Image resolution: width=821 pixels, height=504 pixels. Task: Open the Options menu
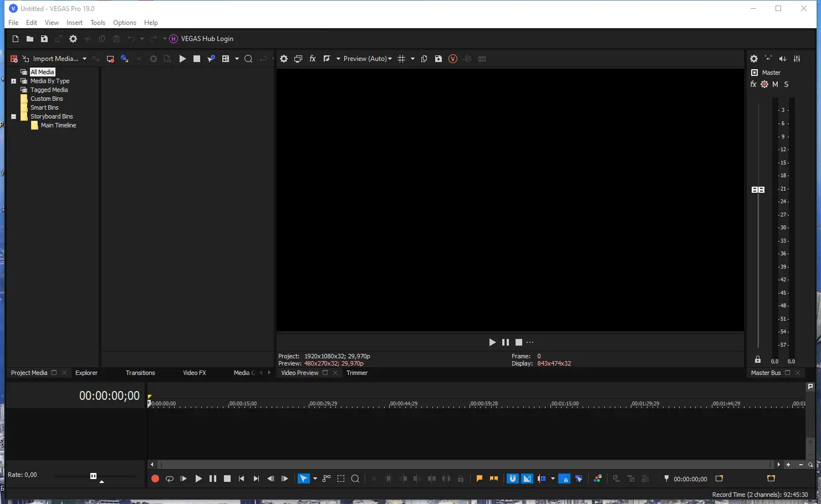(124, 22)
